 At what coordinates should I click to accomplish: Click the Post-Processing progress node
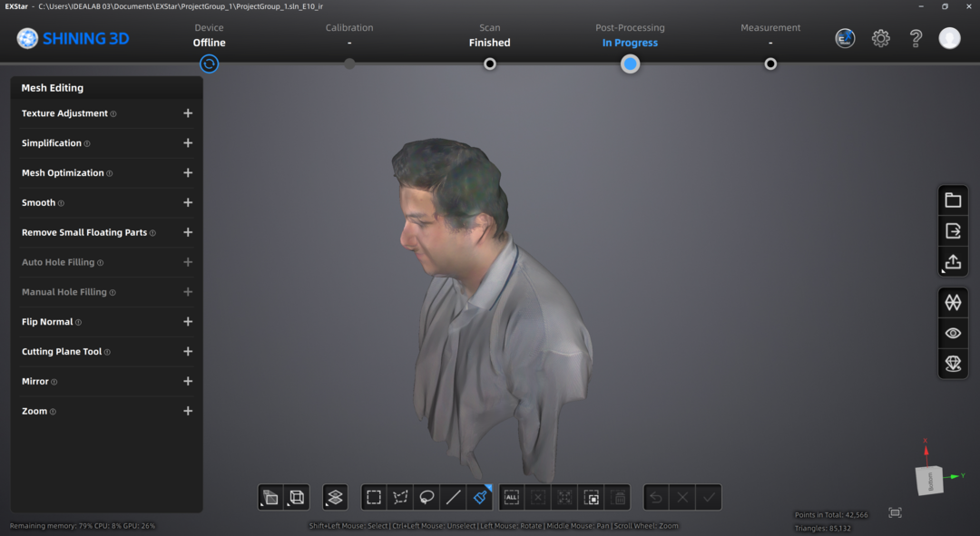coord(630,63)
